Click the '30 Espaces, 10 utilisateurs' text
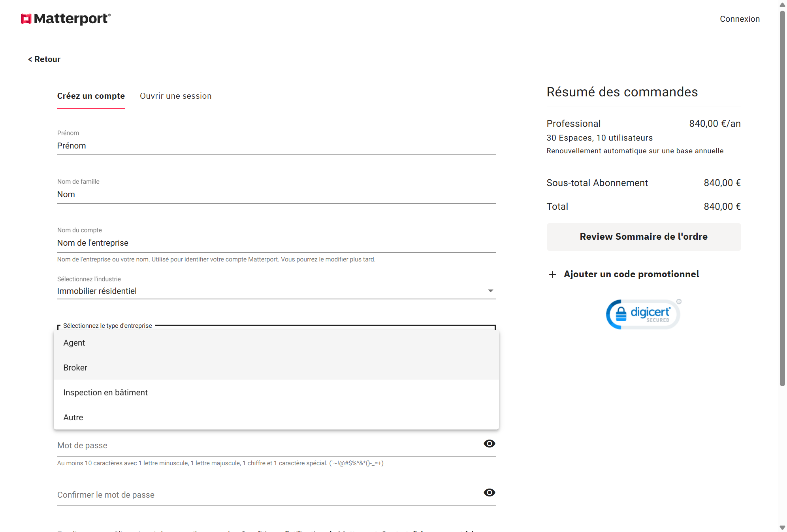Viewport: 787px width, 532px height. click(x=599, y=138)
